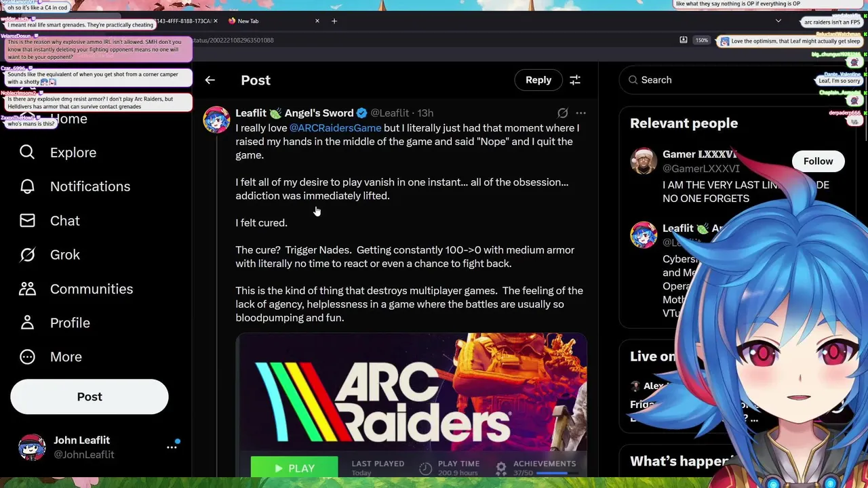Click the green PLAY button in the image
Image resolution: width=868 pixels, height=488 pixels.
coord(294,468)
